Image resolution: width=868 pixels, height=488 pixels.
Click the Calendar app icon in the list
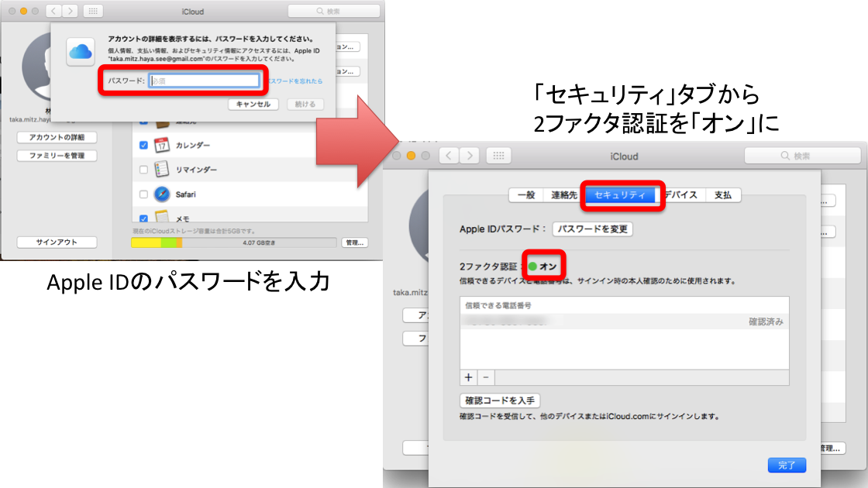(x=162, y=145)
